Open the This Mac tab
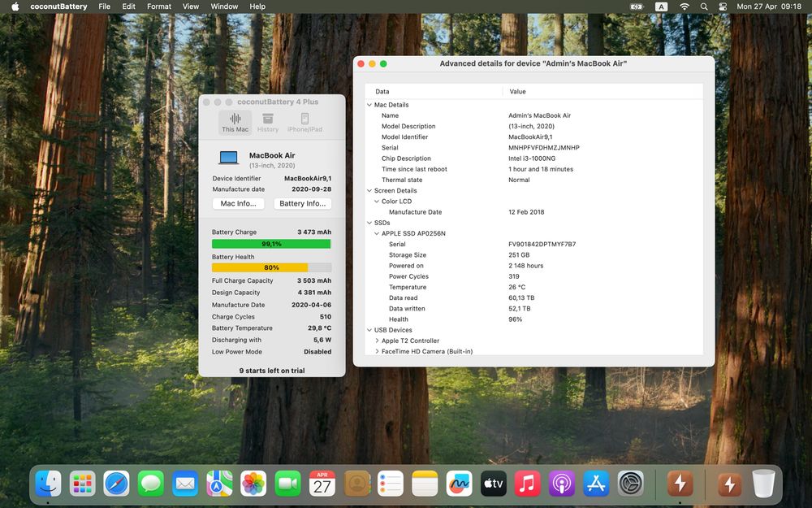This screenshot has height=508, width=812. (235, 123)
